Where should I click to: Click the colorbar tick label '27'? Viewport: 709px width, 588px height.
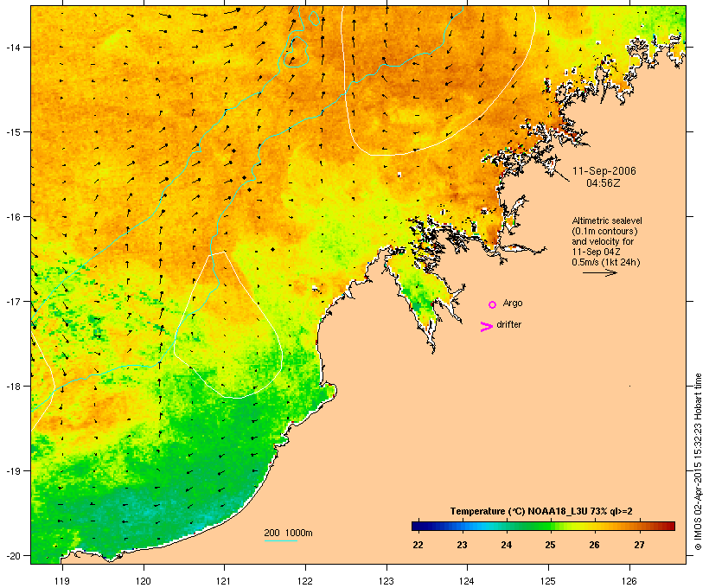coord(639,545)
